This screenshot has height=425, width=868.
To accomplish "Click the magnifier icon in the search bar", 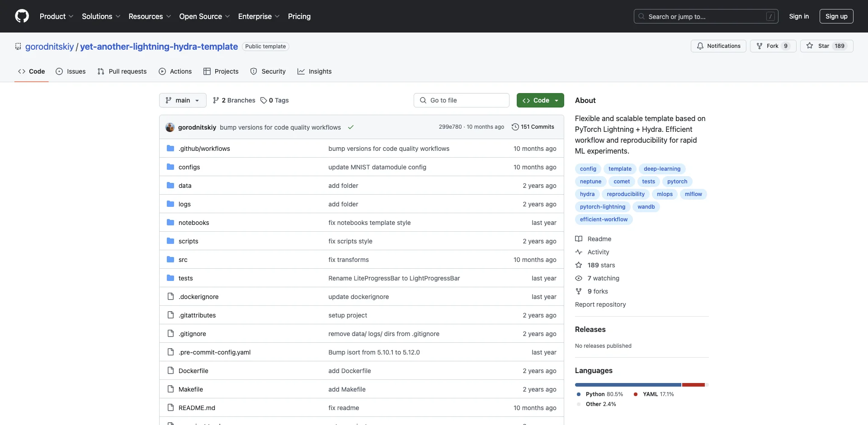I will point(642,16).
